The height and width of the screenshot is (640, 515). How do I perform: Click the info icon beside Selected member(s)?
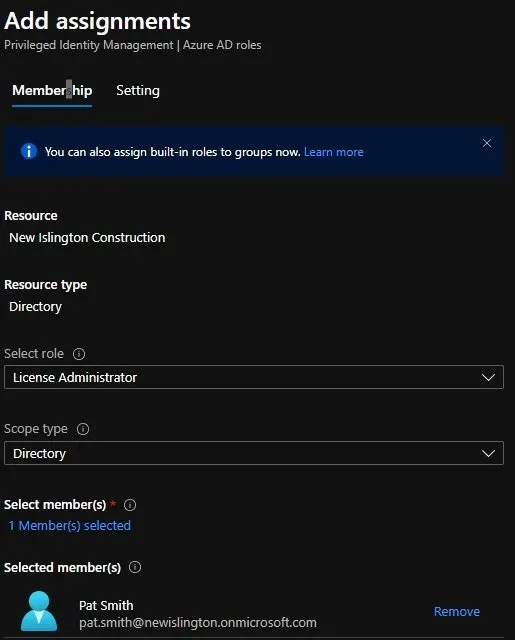(135, 567)
